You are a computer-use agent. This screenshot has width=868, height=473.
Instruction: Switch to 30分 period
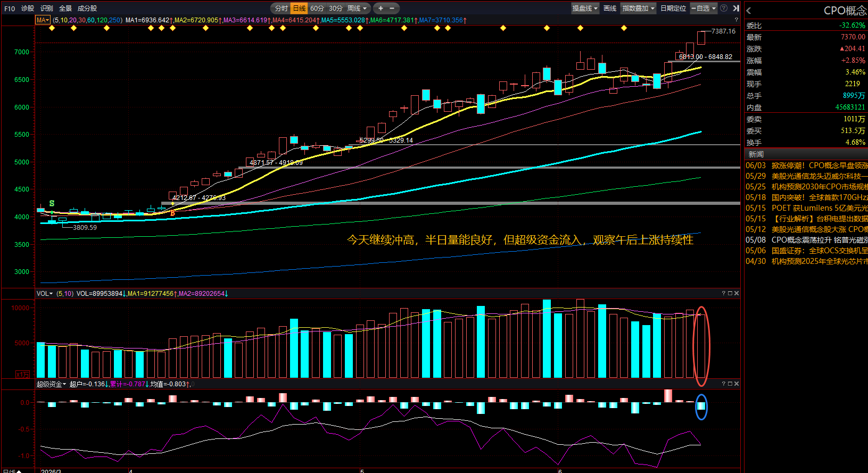(x=335, y=8)
